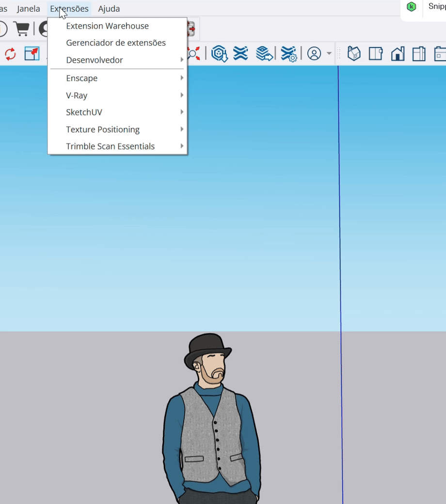Click the Send to LayOut icon
446x504 pixels.
pyautogui.click(x=264, y=54)
